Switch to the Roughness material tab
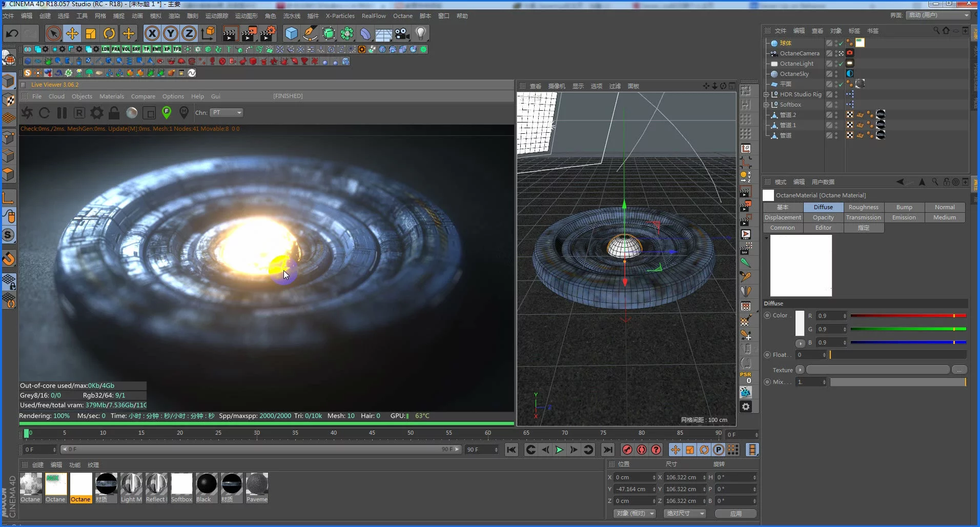Viewport: 980px width, 527px height. click(x=863, y=207)
